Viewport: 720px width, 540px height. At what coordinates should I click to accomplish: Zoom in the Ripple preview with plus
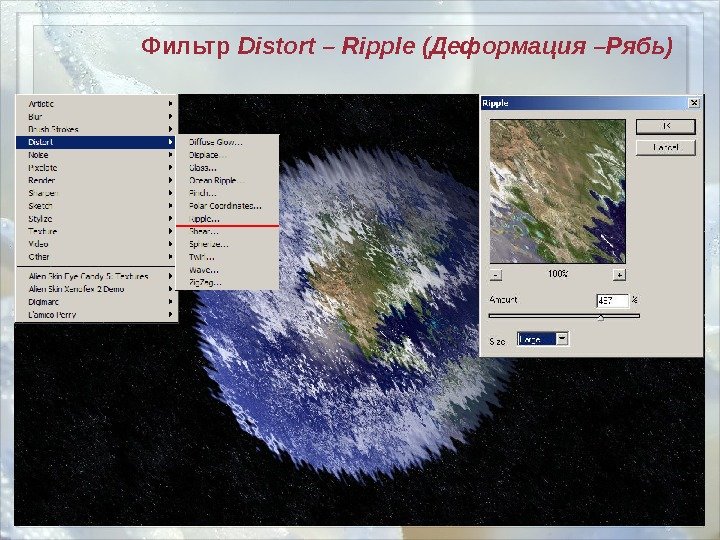pos(619,275)
